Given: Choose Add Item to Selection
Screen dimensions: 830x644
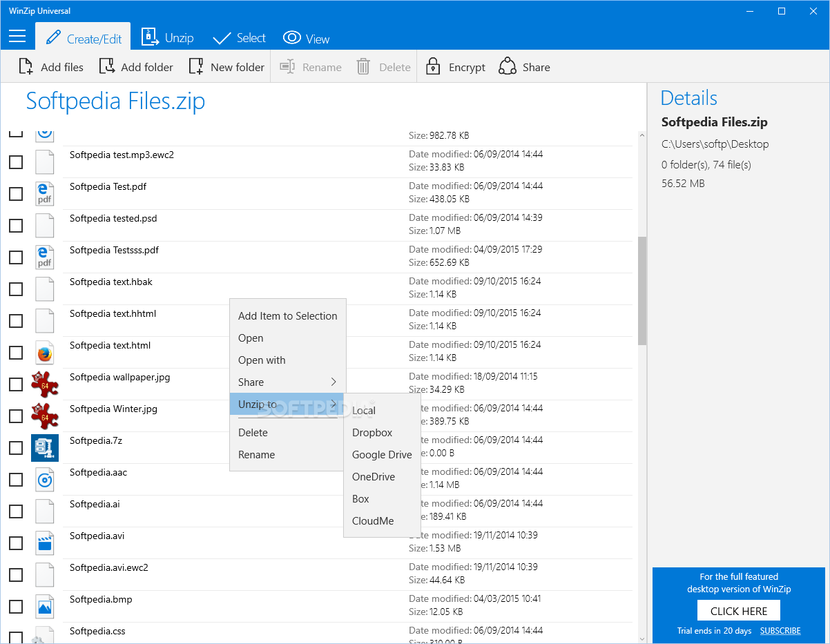Looking at the screenshot, I should pyautogui.click(x=287, y=315).
